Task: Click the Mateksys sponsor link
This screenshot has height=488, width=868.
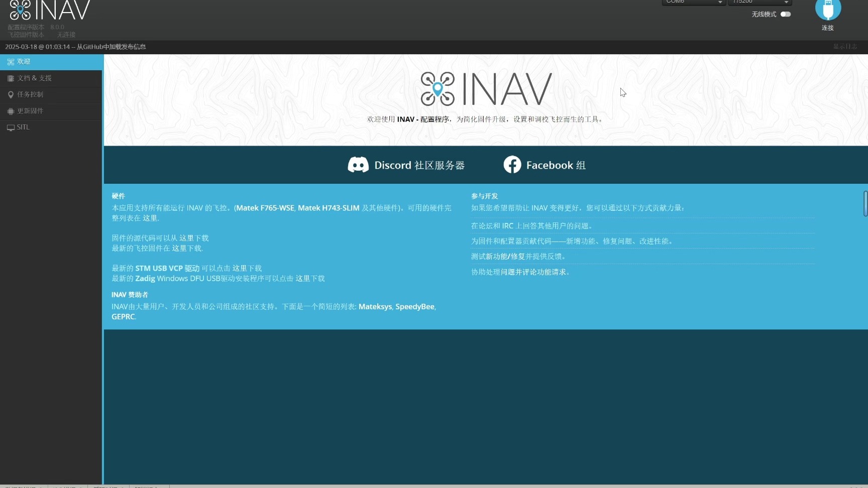Action: (375, 306)
